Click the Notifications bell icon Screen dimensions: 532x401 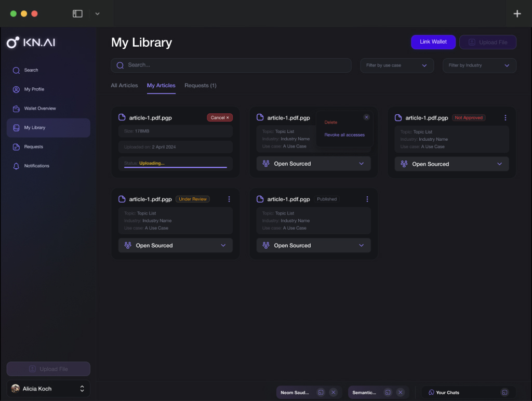coord(16,166)
